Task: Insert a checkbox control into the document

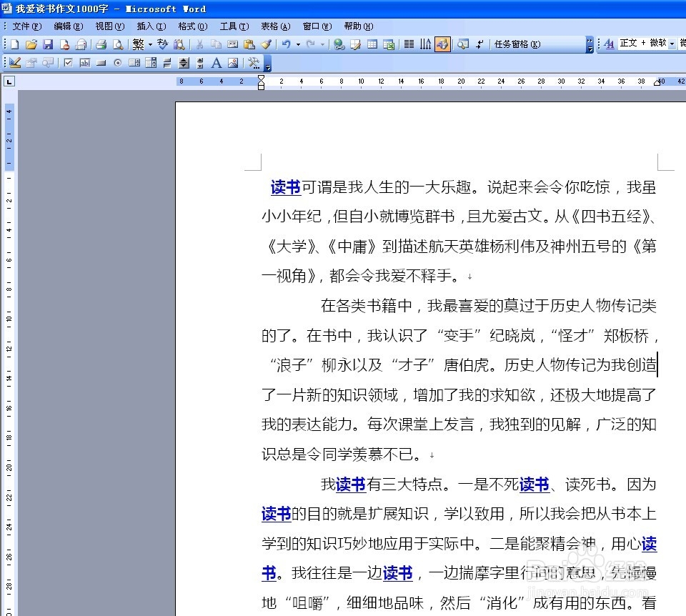Action: pyautogui.click(x=68, y=62)
